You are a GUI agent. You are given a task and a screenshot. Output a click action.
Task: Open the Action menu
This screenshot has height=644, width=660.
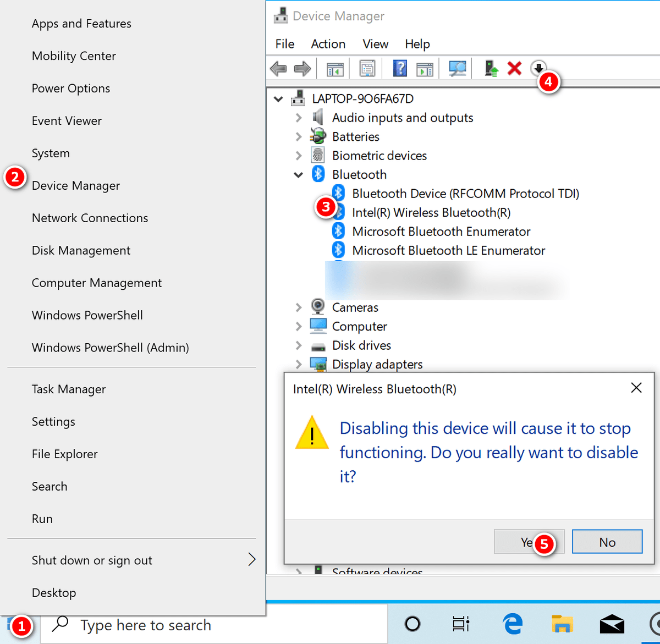tap(328, 44)
